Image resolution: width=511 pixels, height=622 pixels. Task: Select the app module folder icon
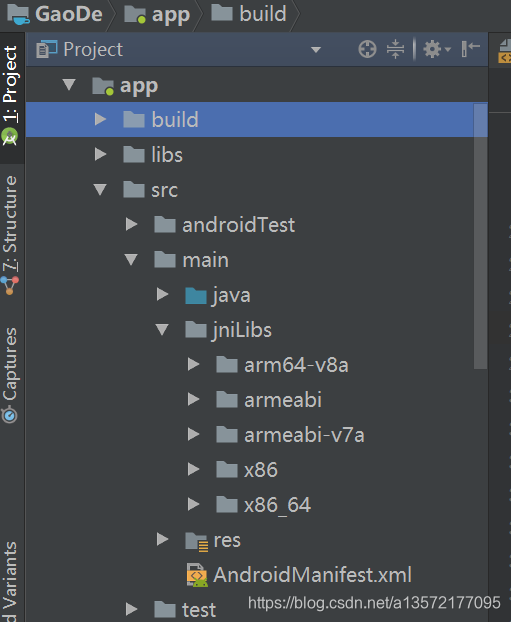click(103, 86)
